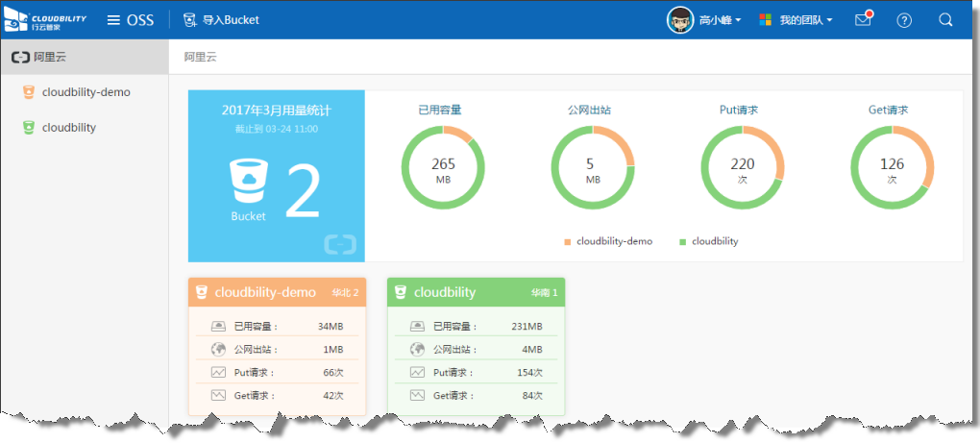The width and height of the screenshot is (980, 443).
Task: Select the green cloudbility bucket in sidebar
Action: (68, 128)
